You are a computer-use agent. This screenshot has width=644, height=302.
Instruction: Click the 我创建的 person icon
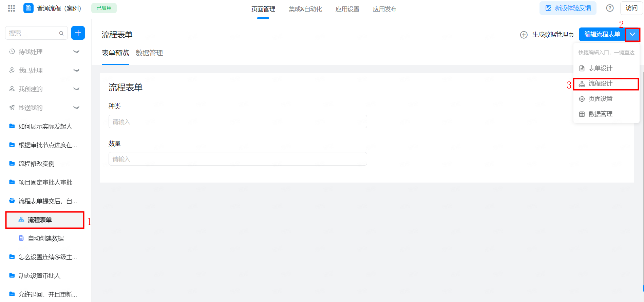tap(12, 89)
